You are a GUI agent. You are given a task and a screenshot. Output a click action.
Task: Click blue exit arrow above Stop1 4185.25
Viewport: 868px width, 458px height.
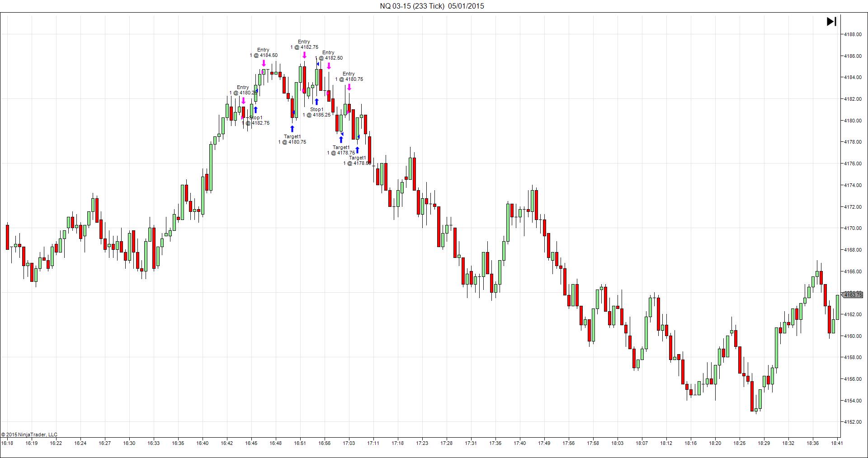click(316, 102)
